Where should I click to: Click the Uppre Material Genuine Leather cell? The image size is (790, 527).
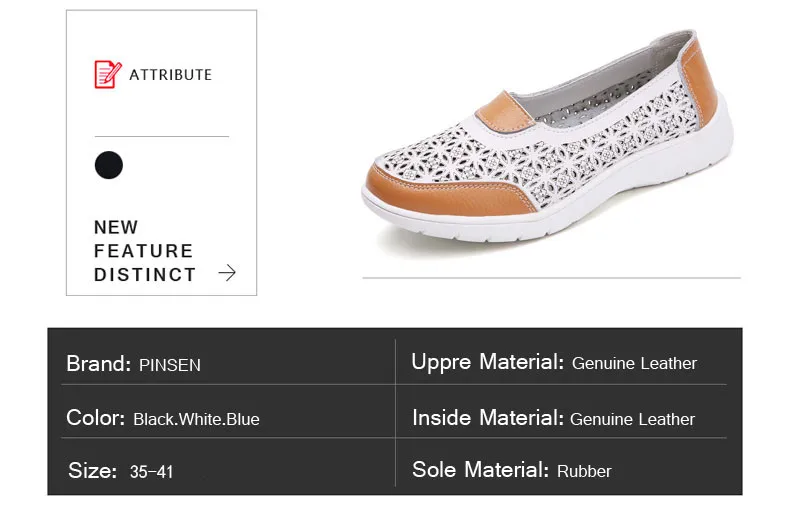[554, 363]
